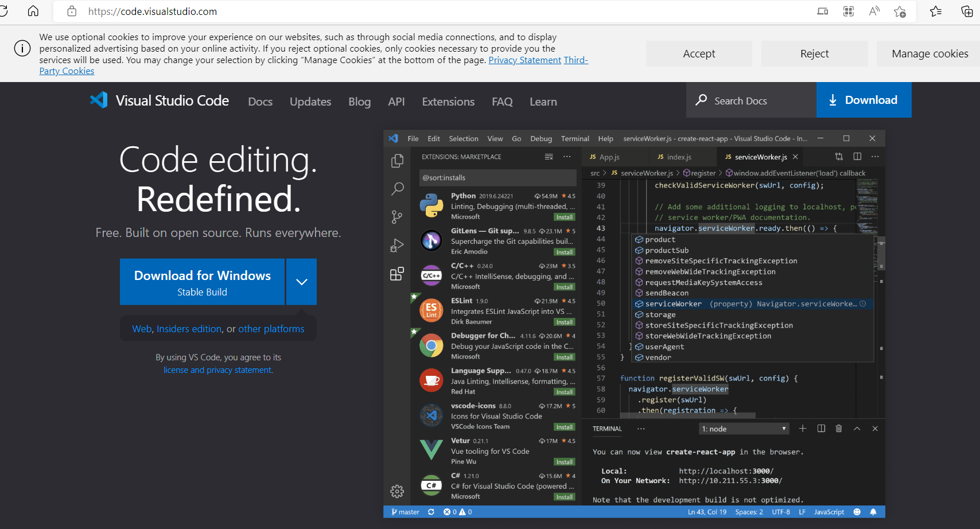Viewport: 980px width, 529px height.
Task: Open extensions panel more actions ellipsis
Action: pyautogui.click(x=567, y=157)
